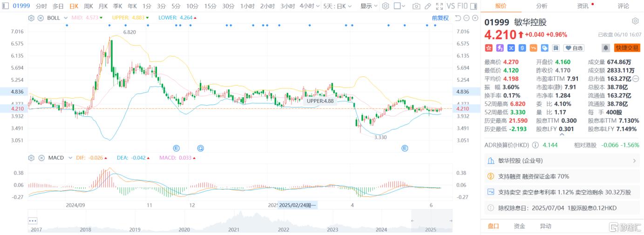The height and width of the screenshot is (235, 644).
Task: Click the blue shuffle badge icon
Action: coord(511,48)
